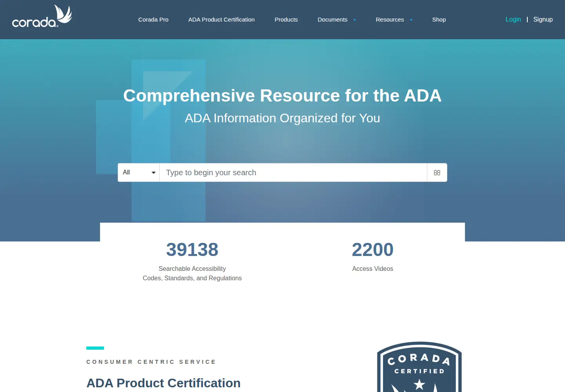Click the Signup link
Screen dimensions: 565x392
tap(543, 20)
